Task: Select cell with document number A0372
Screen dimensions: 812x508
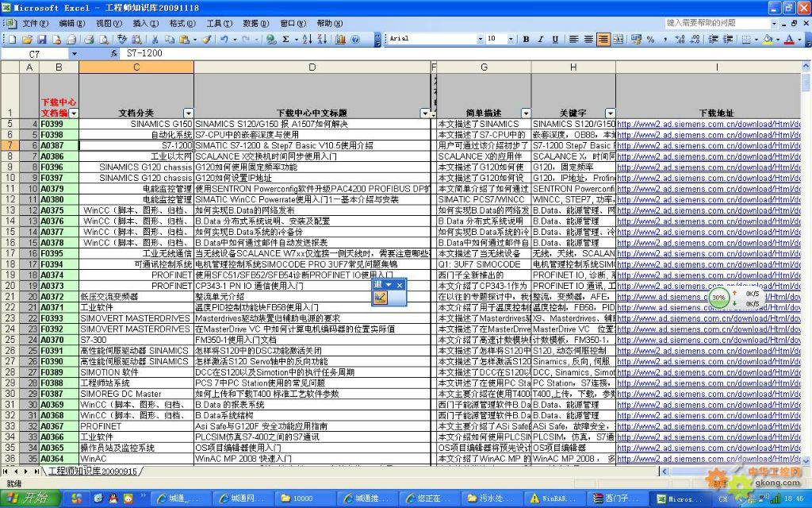Action: point(59,297)
